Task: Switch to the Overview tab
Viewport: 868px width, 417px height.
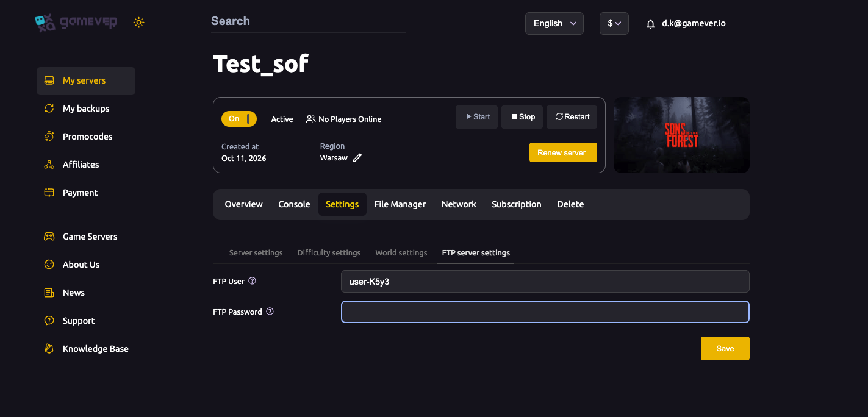Action: click(x=243, y=204)
